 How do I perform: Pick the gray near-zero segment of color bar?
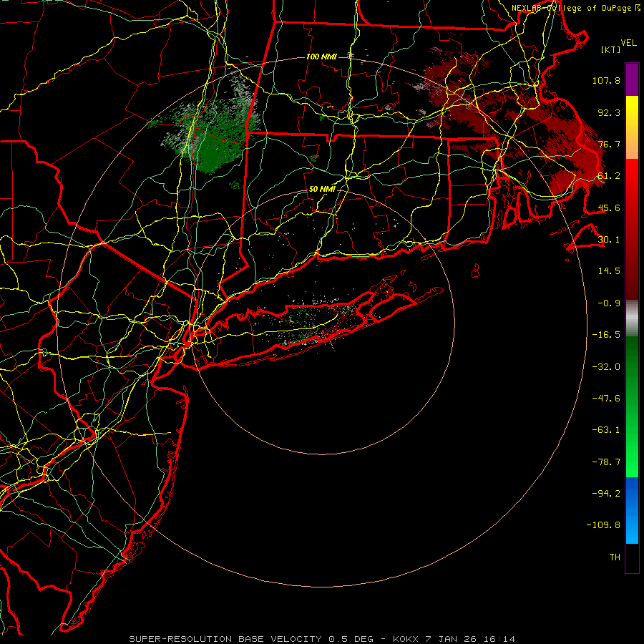click(632, 318)
